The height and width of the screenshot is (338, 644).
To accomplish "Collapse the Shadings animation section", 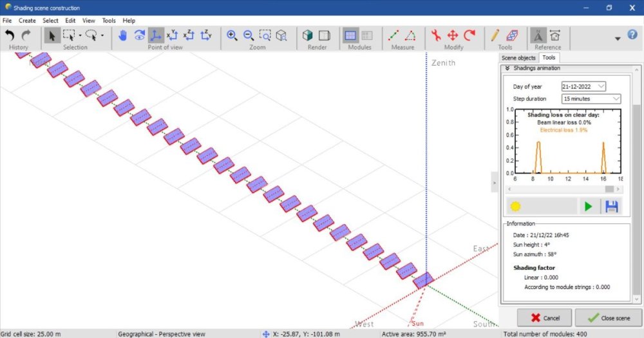I will click(x=507, y=68).
